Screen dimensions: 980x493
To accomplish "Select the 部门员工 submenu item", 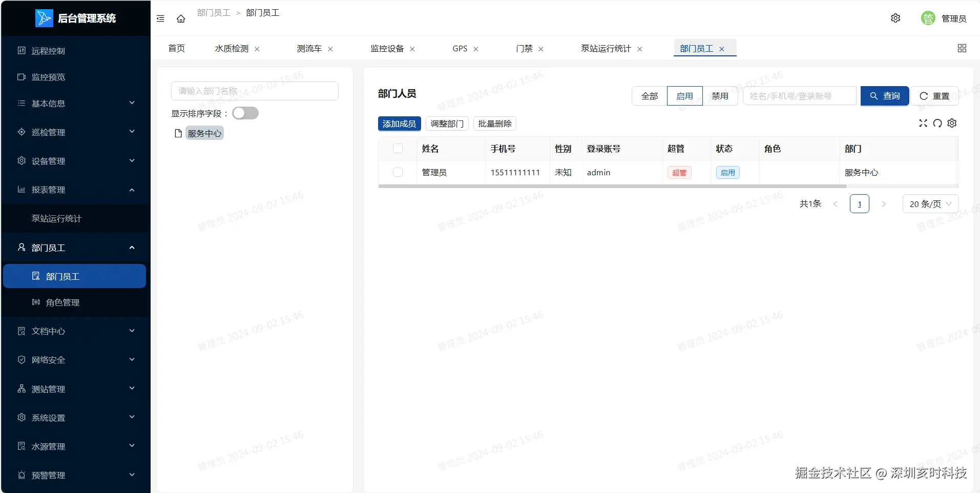I will (75, 276).
